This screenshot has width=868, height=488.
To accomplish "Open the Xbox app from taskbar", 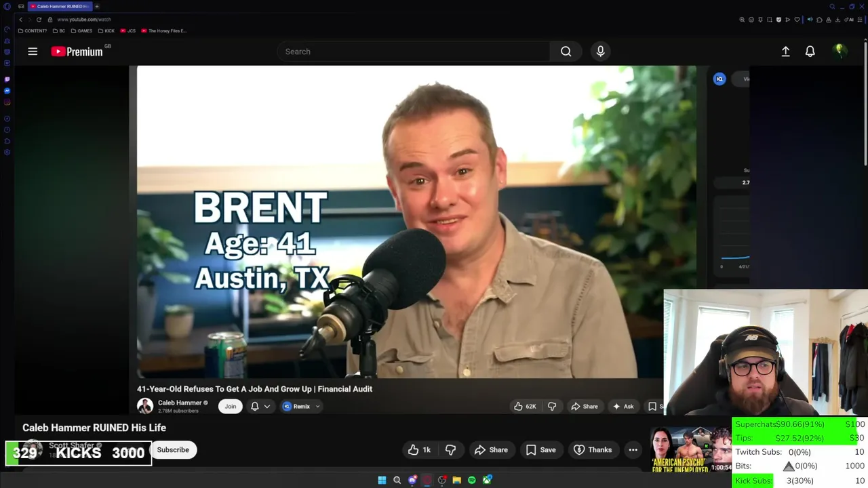I will [487, 480].
